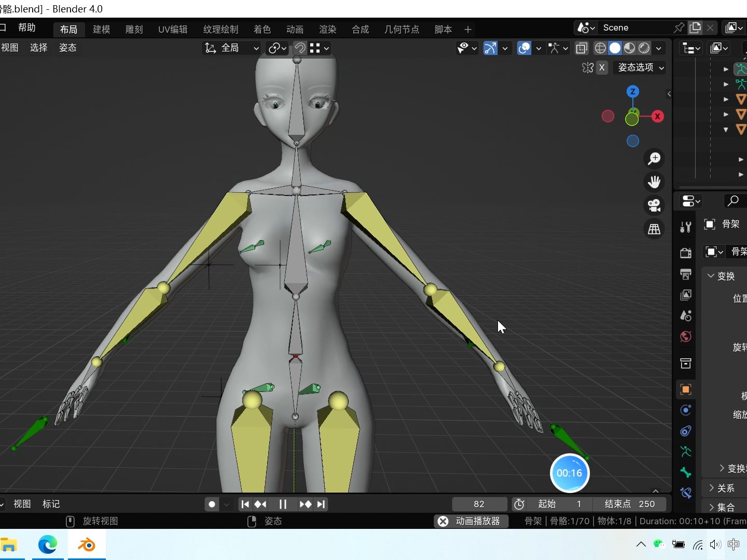The width and height of the screenshot is (747, 560).
Task: Click the properties search field
Action: [x=735, y=201]
